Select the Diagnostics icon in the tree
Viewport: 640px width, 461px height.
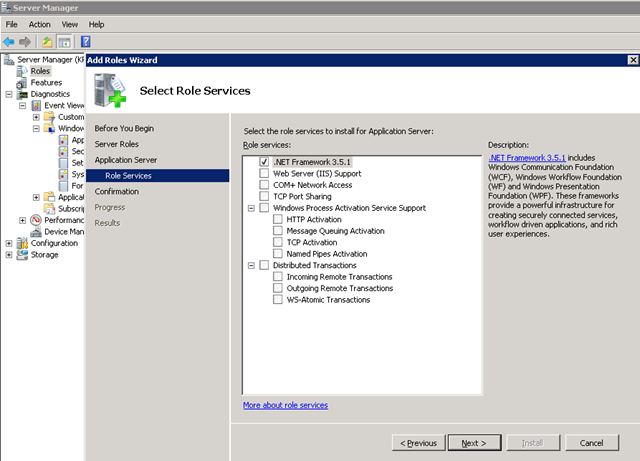point(22,94)
